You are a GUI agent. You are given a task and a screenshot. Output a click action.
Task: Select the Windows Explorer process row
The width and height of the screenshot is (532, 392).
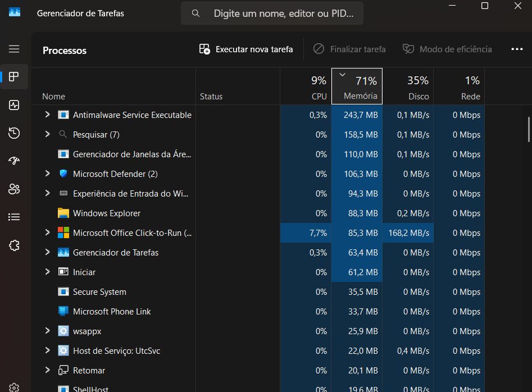tap(107, 213)
